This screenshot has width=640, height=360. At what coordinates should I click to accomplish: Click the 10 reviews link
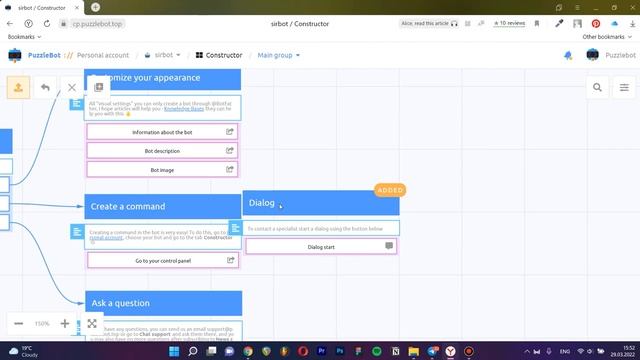coord(509,23)
